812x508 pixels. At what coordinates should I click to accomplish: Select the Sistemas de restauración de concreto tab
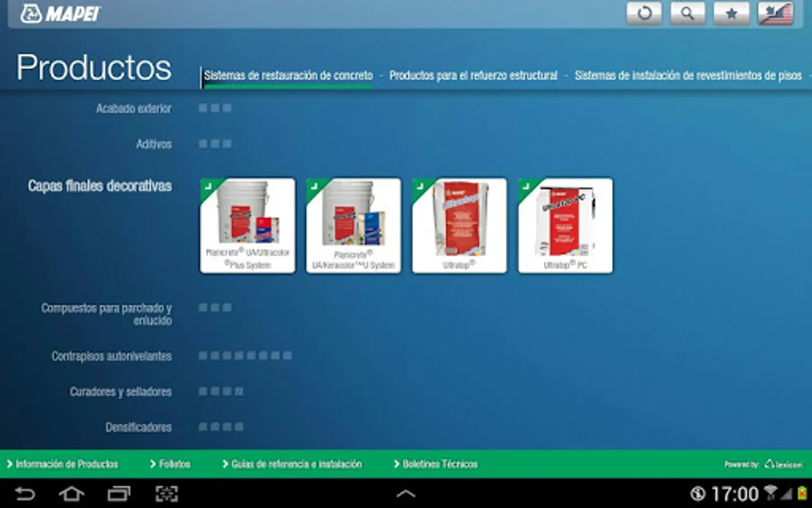tap(288, 76)
